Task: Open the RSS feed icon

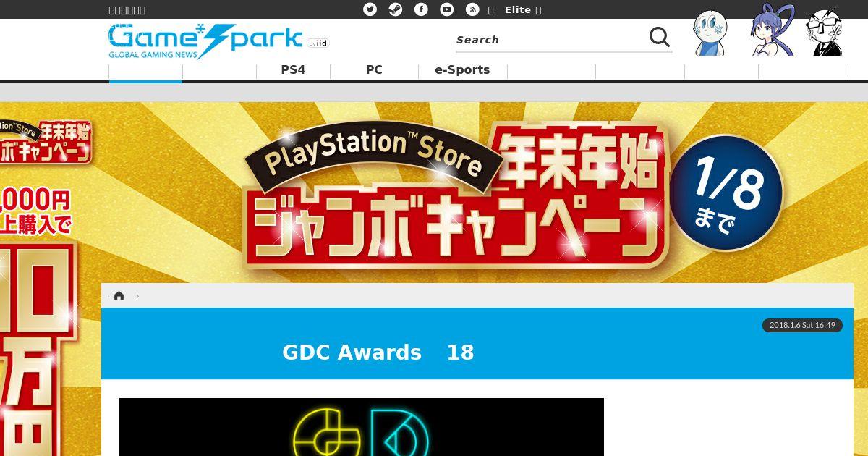Action: (x=472, y=9)
